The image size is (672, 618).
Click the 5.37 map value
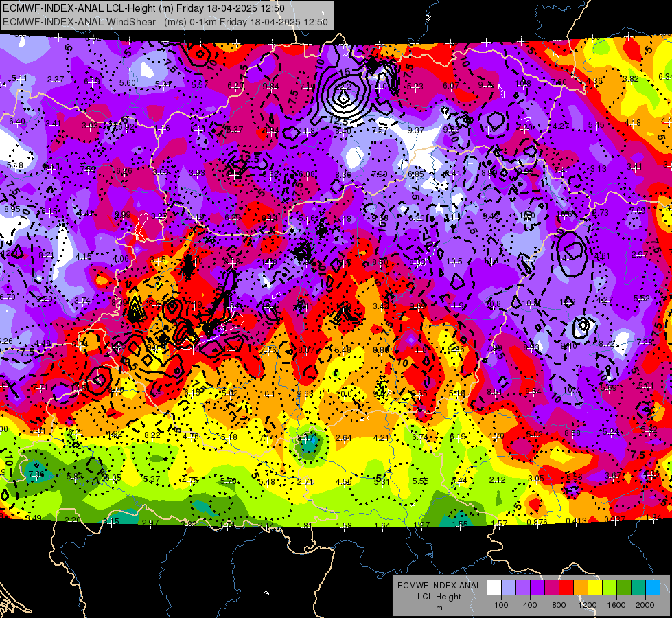[152, 479]
